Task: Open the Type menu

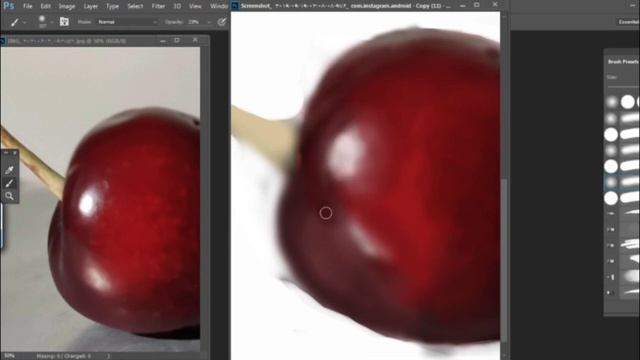Action: click(112, 6)
